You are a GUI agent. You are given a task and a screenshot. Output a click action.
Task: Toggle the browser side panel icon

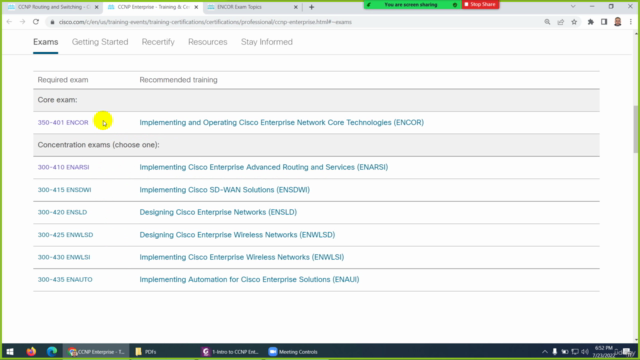(x=604, y=22)
